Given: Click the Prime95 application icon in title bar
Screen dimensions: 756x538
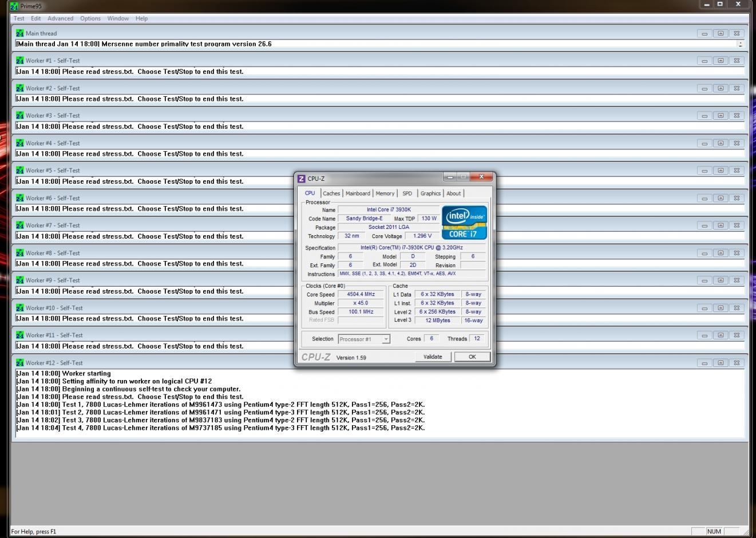Looking at the screenshot, I should pos(14,6).
